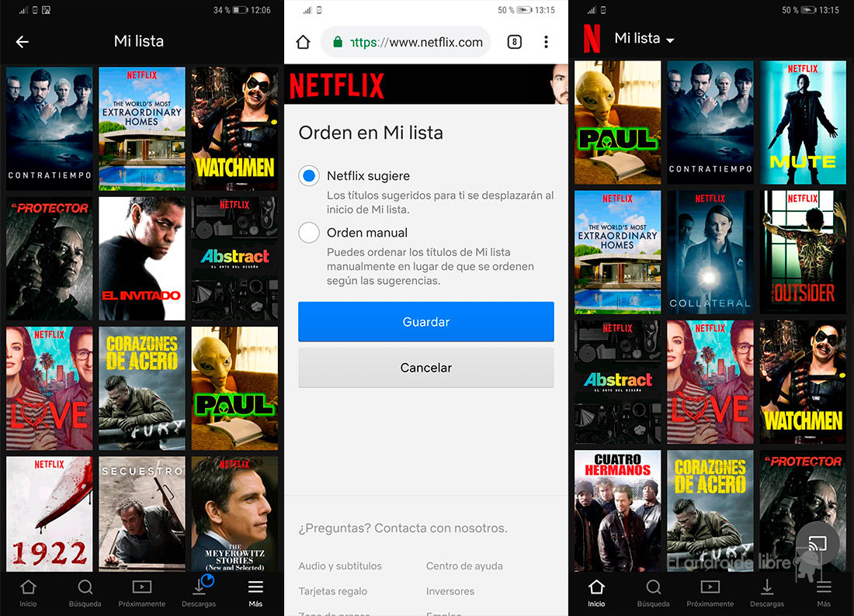Image resolution: width=854 pixels, height=616 pixels.
Task: Open the browser tab switcher showing 8
Action: click(x=514, y=42)
